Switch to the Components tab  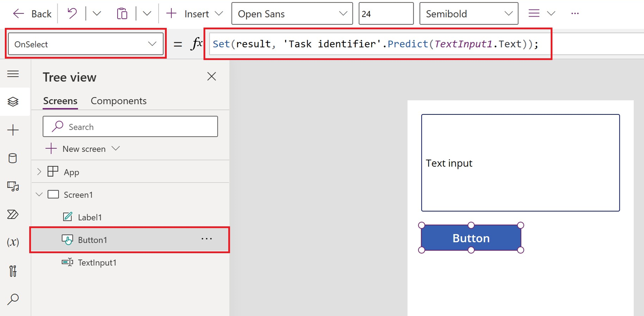pyautogui.click(x=118, y=101)
